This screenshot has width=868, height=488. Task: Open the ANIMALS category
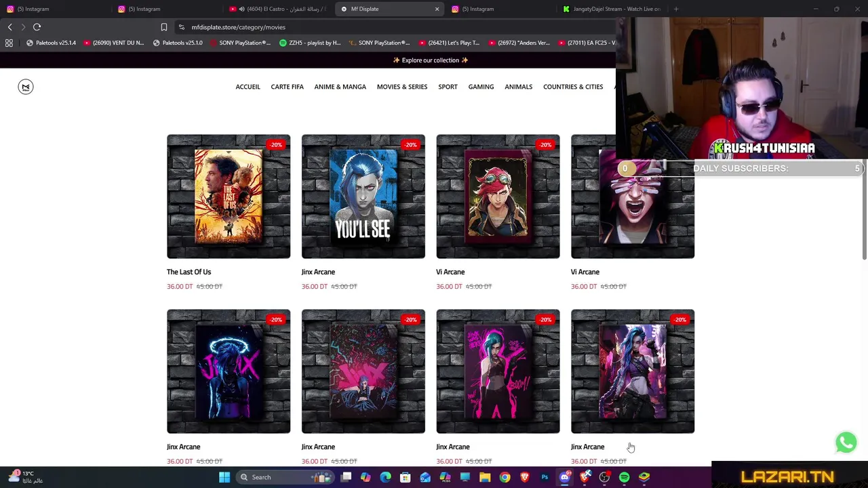pos(518,87)
